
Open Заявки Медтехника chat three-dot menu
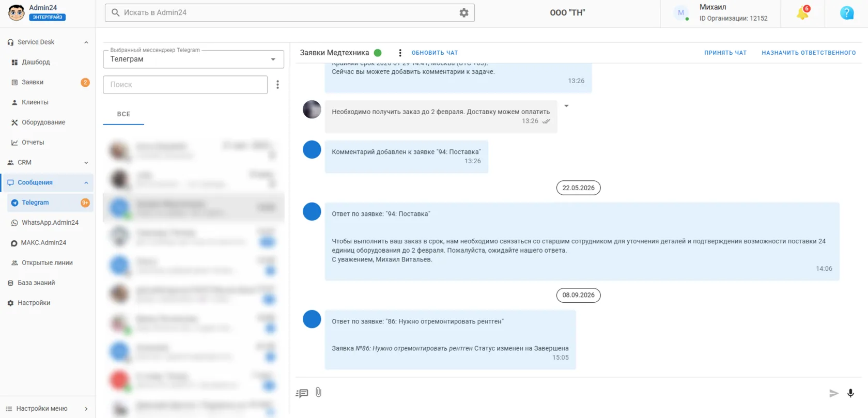[x=399, y=53]
